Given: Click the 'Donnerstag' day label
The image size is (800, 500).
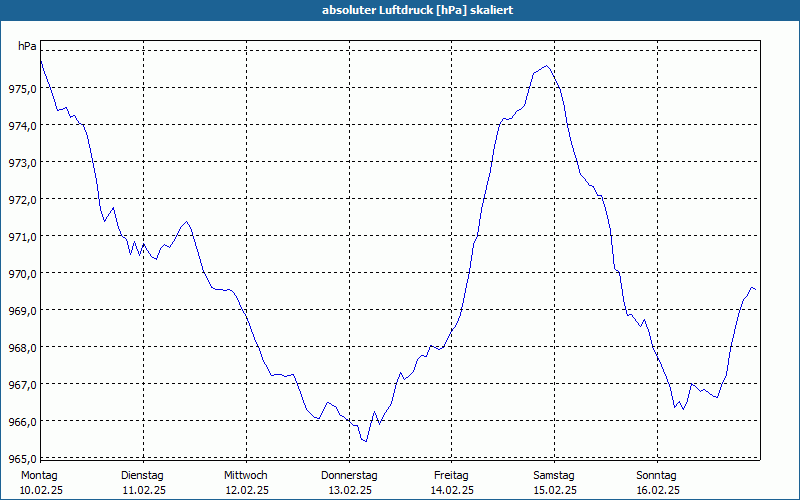Looking at the screenshot, I should pyautogui.click(x=349, y=476).
